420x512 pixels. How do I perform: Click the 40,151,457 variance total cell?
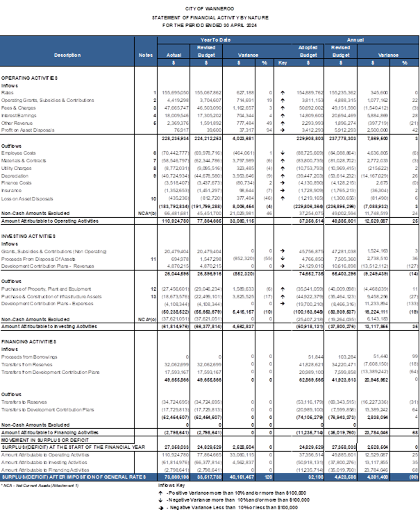tap(237, 477)
